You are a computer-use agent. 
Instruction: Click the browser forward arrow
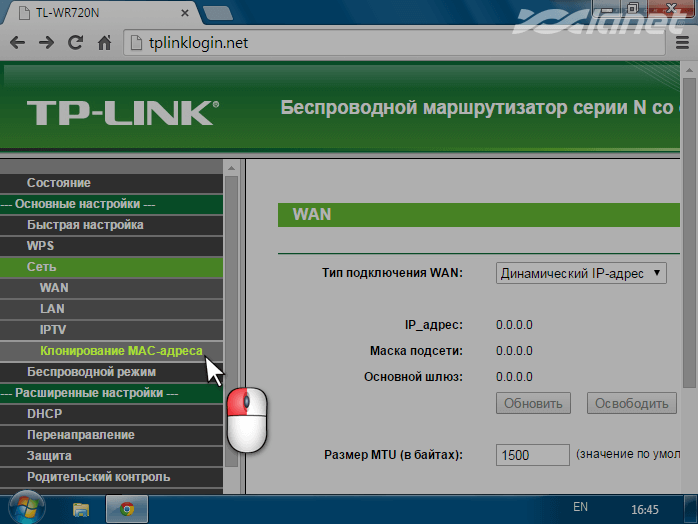coord(46,43)
